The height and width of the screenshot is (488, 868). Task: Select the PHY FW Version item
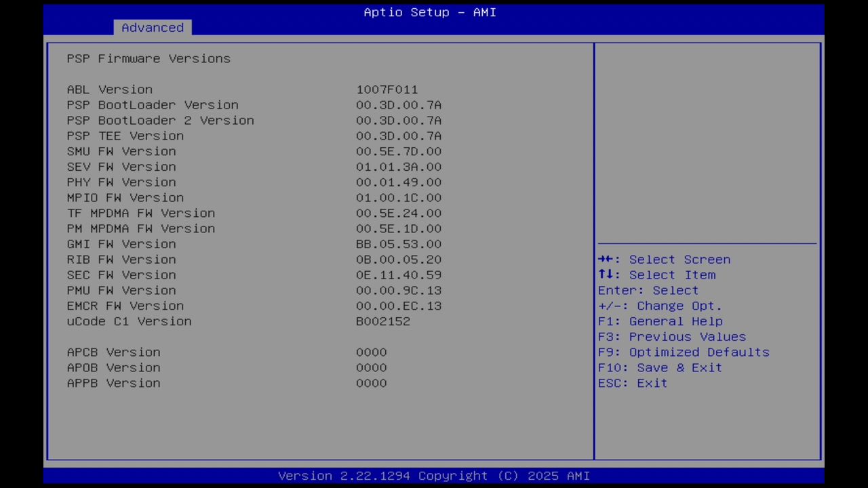coord(121,182)
